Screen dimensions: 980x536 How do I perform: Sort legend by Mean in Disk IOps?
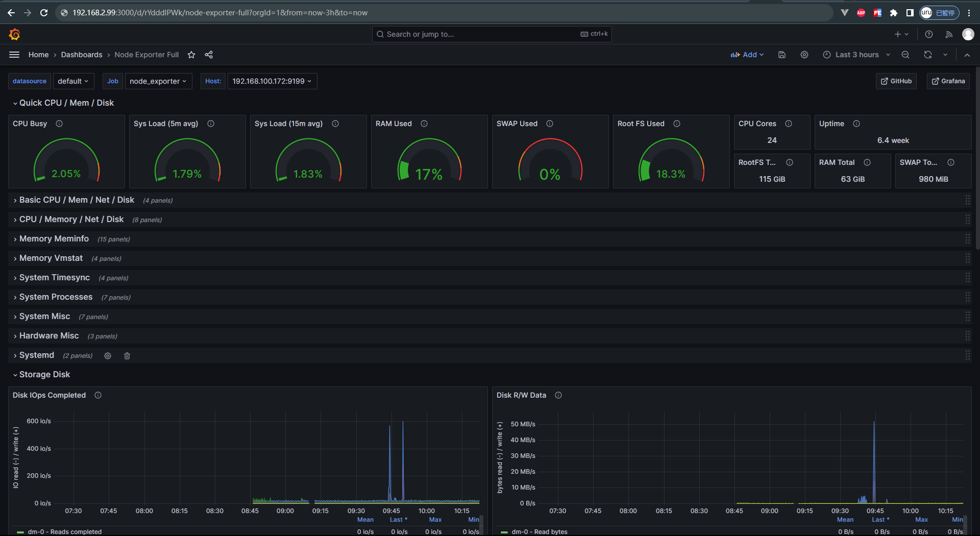pyautogui.click(x=365, y=520)
